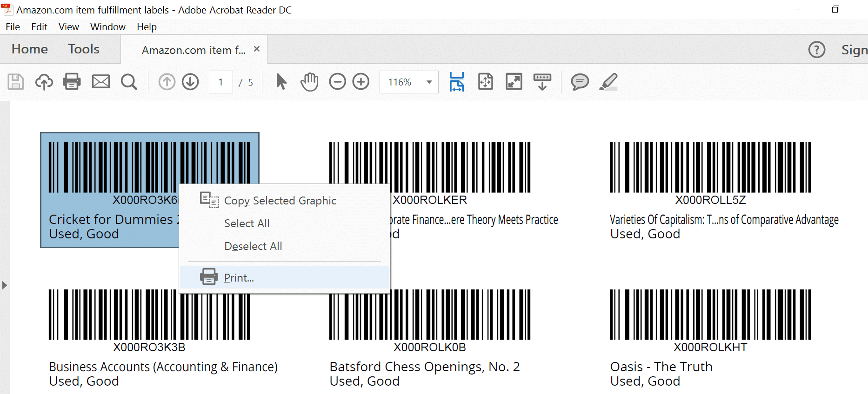The height and width of the screenshot is (394, 868).
Task: Choose Copy Selected Graphic from menu
Action: tap(284, 201)
